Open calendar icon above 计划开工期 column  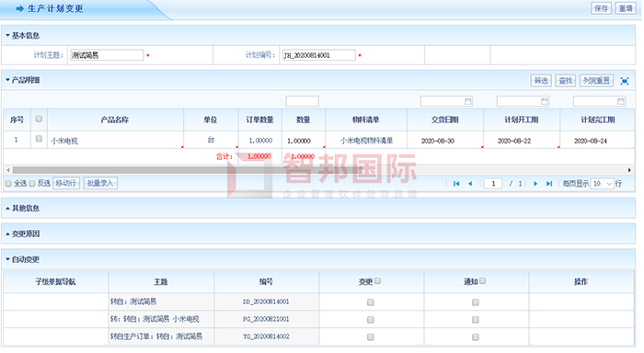coord(545,101)
